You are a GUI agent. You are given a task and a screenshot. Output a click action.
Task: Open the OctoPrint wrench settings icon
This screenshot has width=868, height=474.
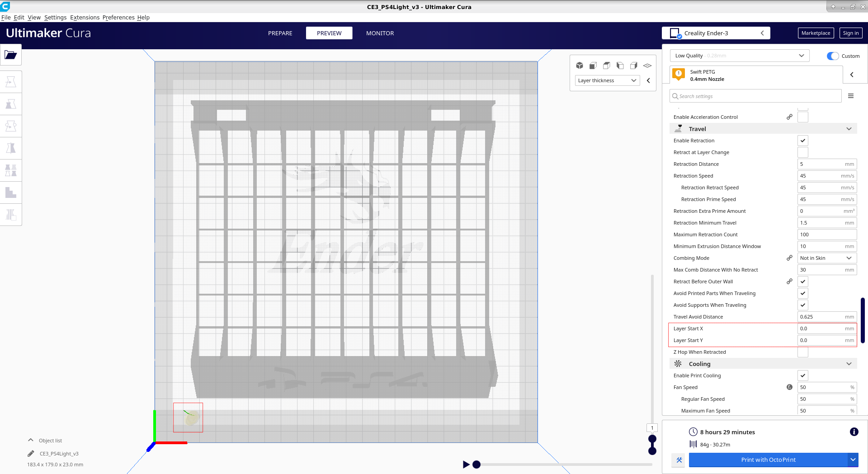679,460
